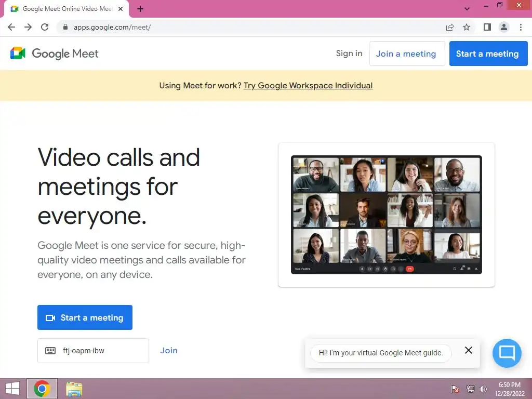Close the Google Meet browser tab

[121, 9]
